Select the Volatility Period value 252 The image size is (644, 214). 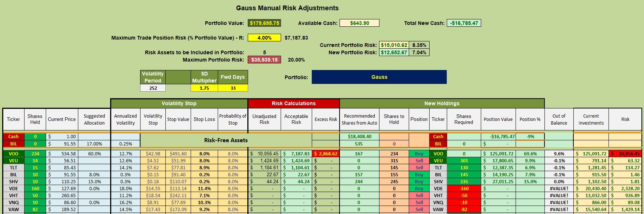point(153,88)
